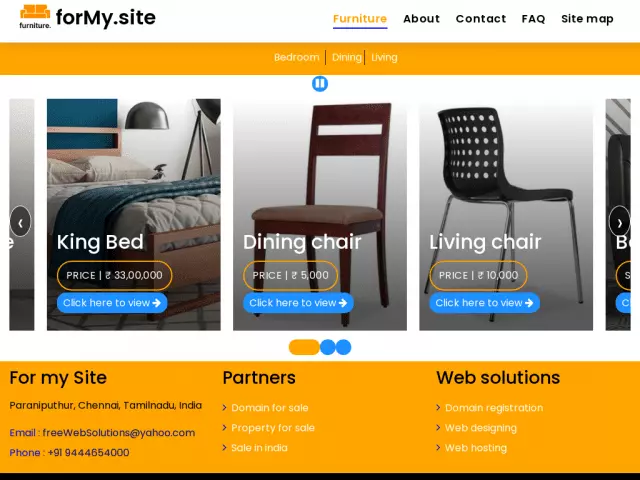Filter by Bedroom category

tap(297, 58)
